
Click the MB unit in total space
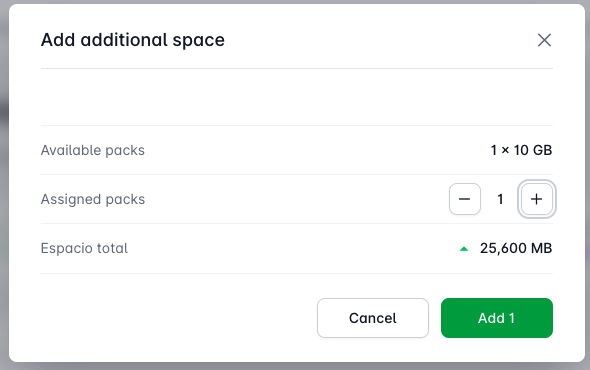tap(541, 248)
